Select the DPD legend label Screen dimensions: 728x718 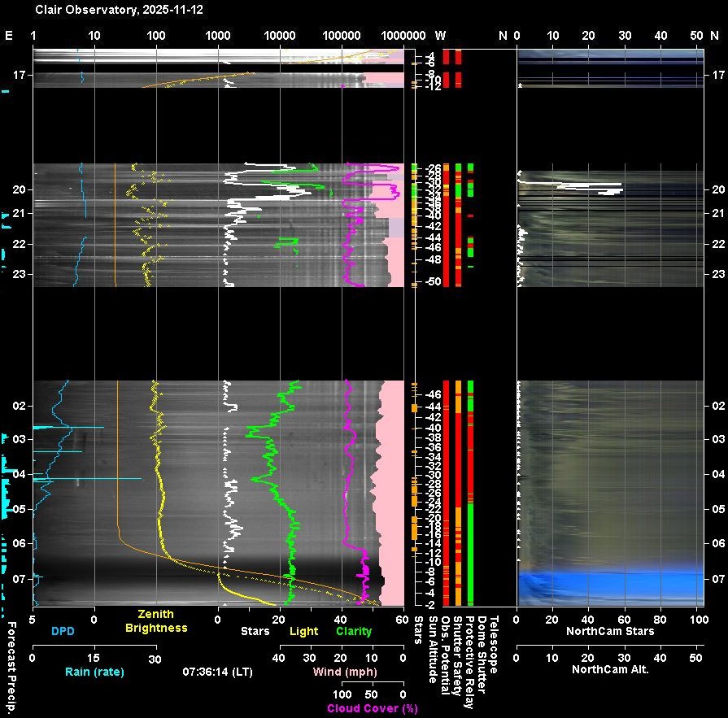click(63, 630)
